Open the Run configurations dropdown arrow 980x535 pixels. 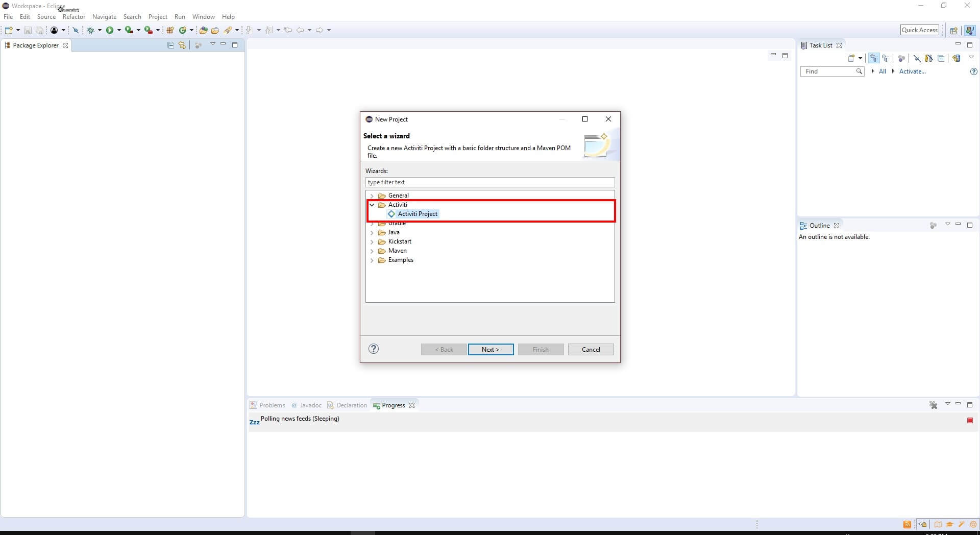coord(119,30)
